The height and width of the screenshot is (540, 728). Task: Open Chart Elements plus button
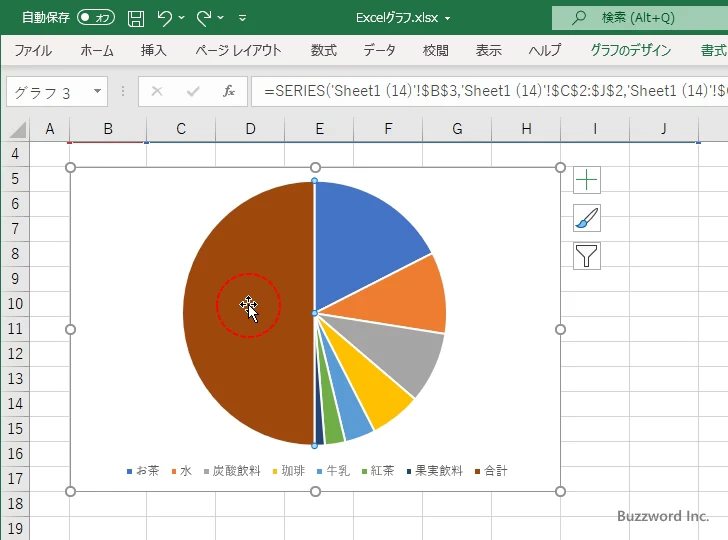point(587,180)
